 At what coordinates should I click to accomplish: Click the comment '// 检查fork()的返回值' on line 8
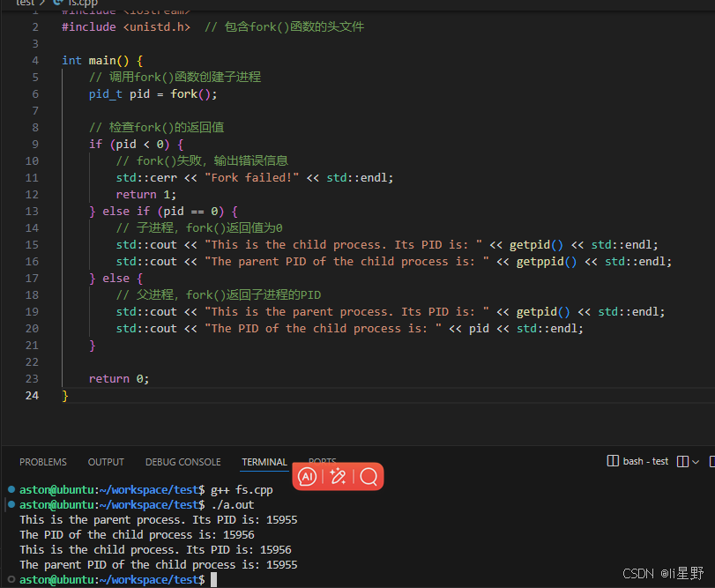tap(156, 128)
